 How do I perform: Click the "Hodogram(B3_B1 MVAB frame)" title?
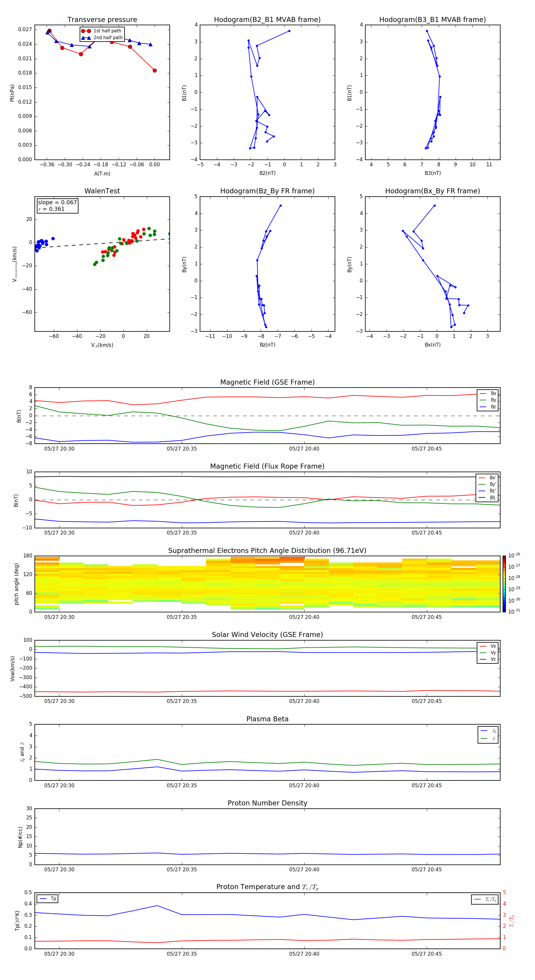coord(432,20)
